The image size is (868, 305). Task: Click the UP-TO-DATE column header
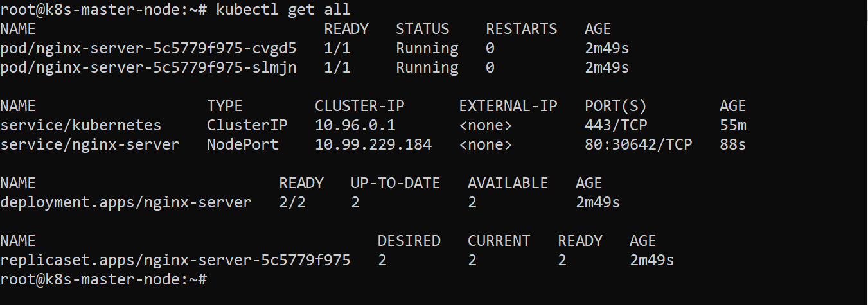pos(396,183)
